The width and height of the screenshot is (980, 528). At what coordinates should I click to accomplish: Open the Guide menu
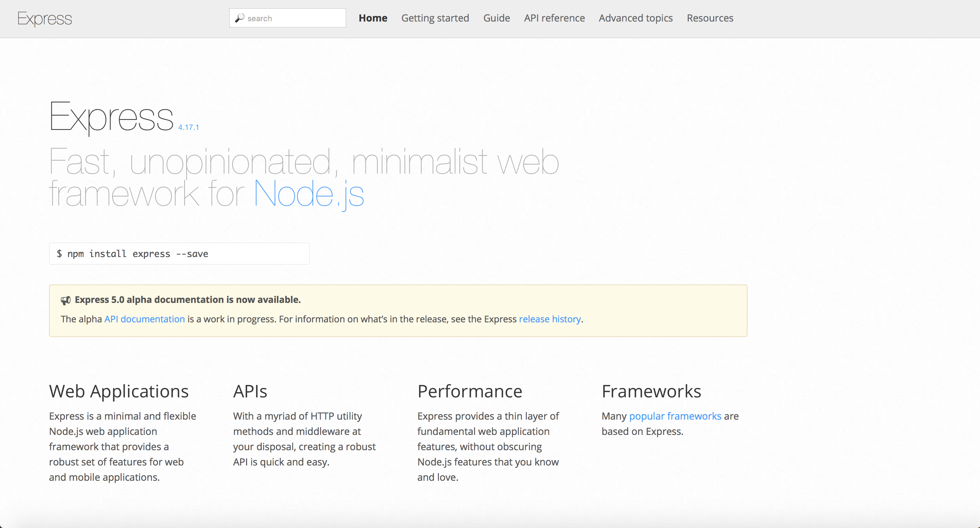tap(497, 18)
